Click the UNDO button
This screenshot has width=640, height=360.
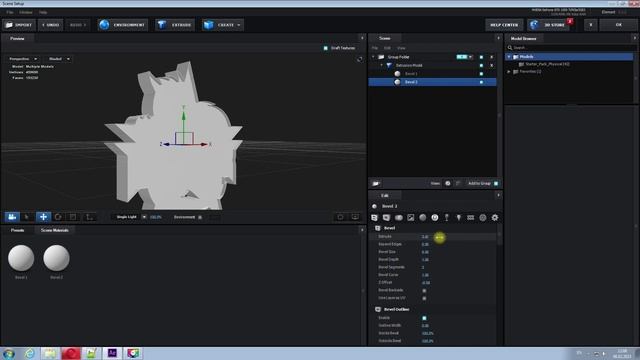click(x=51, y=25)
